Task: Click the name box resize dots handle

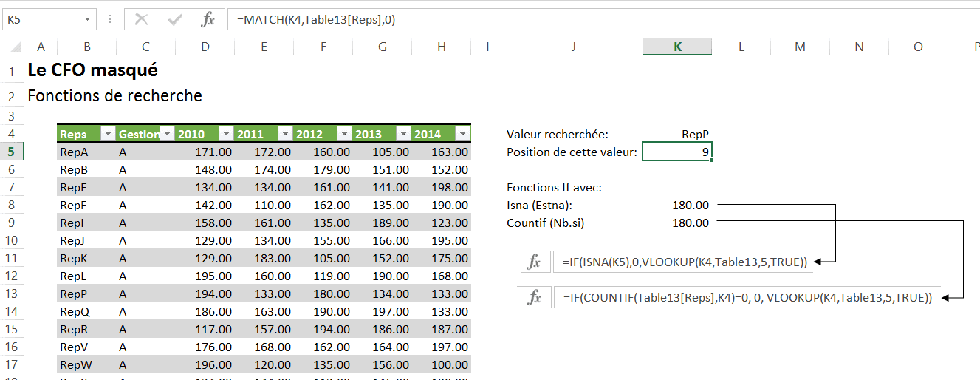Action: (110, 20)
